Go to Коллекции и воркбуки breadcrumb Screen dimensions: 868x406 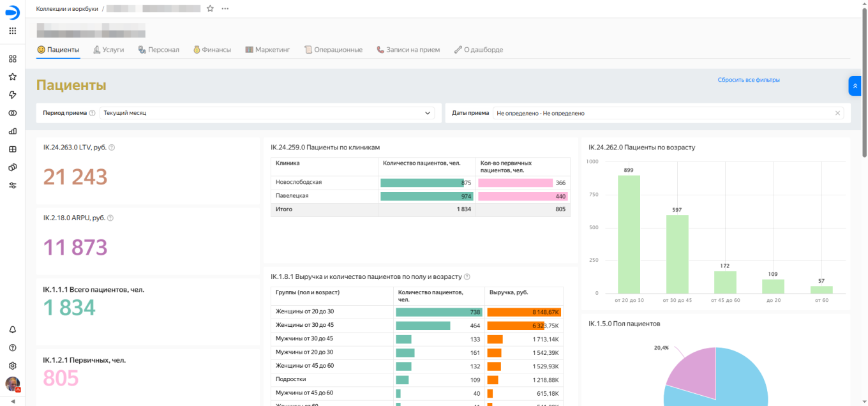(x=66, y=9)
